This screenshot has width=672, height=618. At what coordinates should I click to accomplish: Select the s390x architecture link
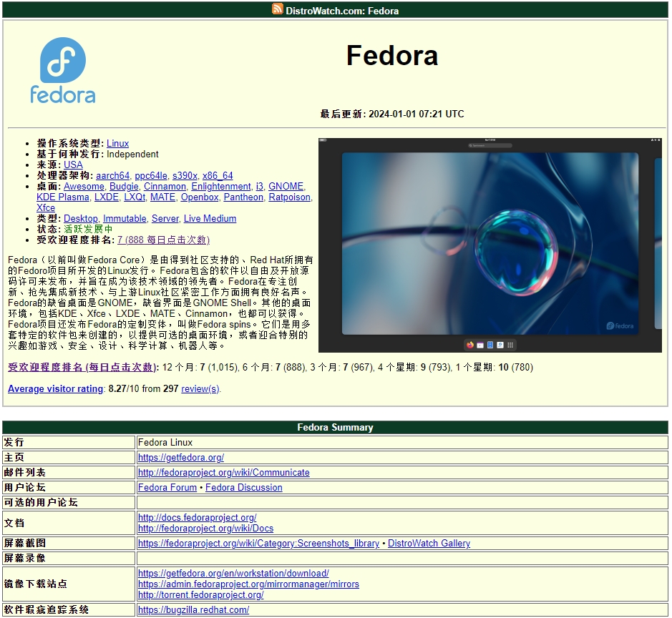point(185,175)
